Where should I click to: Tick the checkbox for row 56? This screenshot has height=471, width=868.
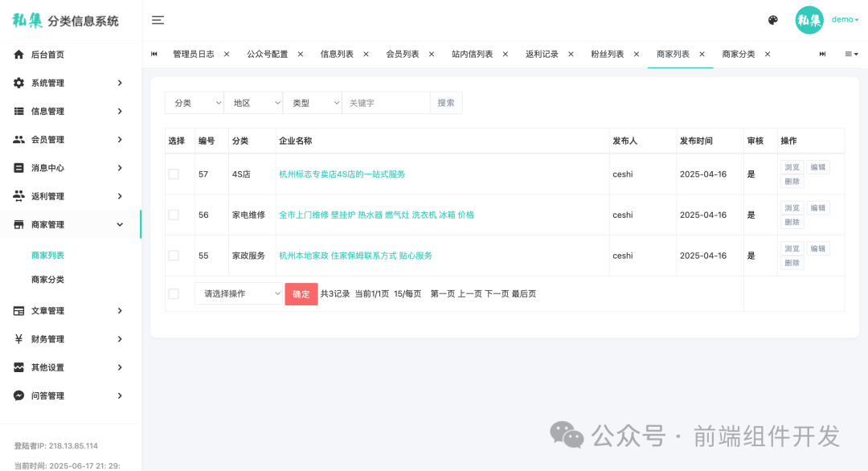[174, 215]
